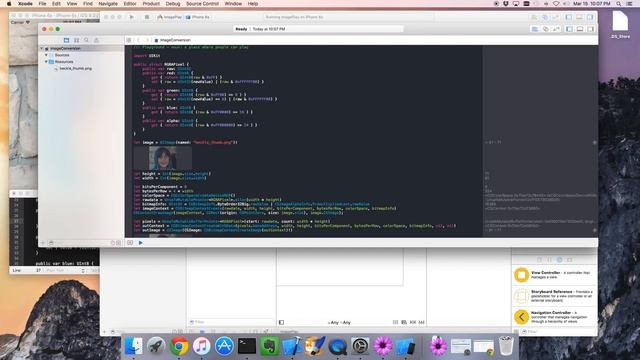
Task: Open the Xcode application menu
Action: point(25,4)
